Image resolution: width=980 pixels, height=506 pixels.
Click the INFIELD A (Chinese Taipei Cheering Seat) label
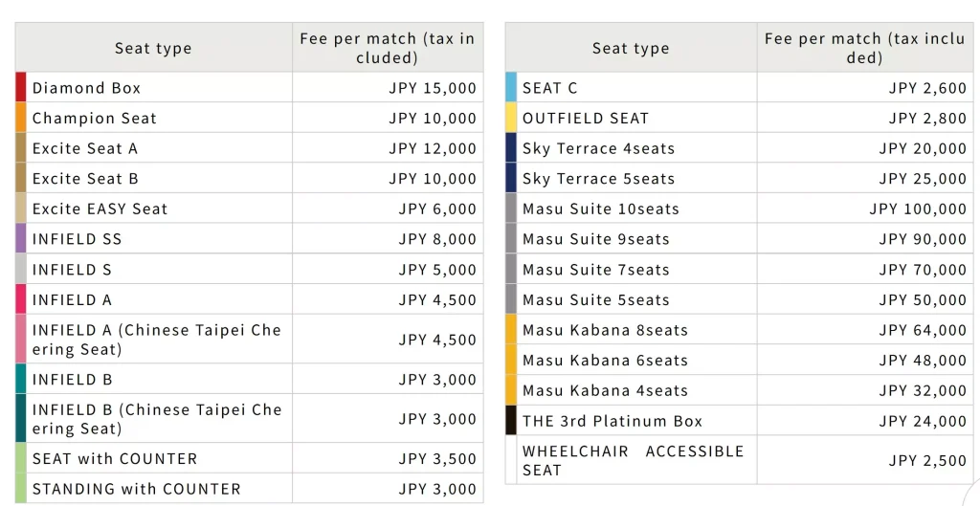click(x=156, y=339)
